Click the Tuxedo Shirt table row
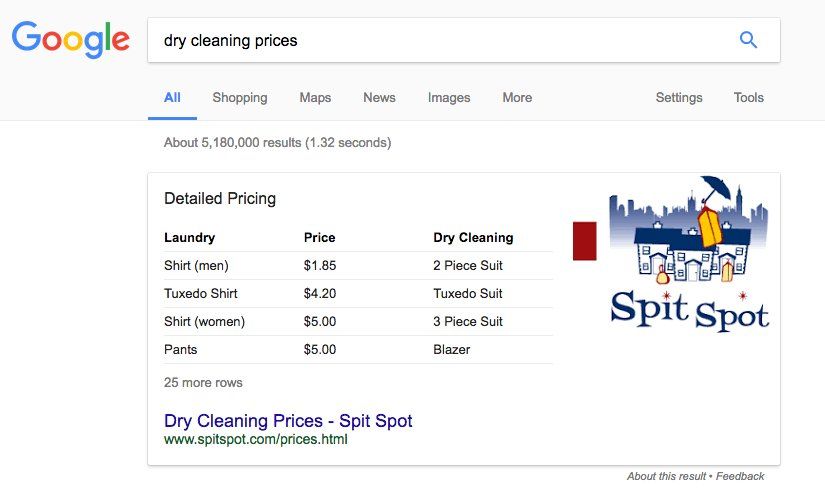The width and height of the screenshot is (825, 488). pyautogui.click(x=358, y=294)
